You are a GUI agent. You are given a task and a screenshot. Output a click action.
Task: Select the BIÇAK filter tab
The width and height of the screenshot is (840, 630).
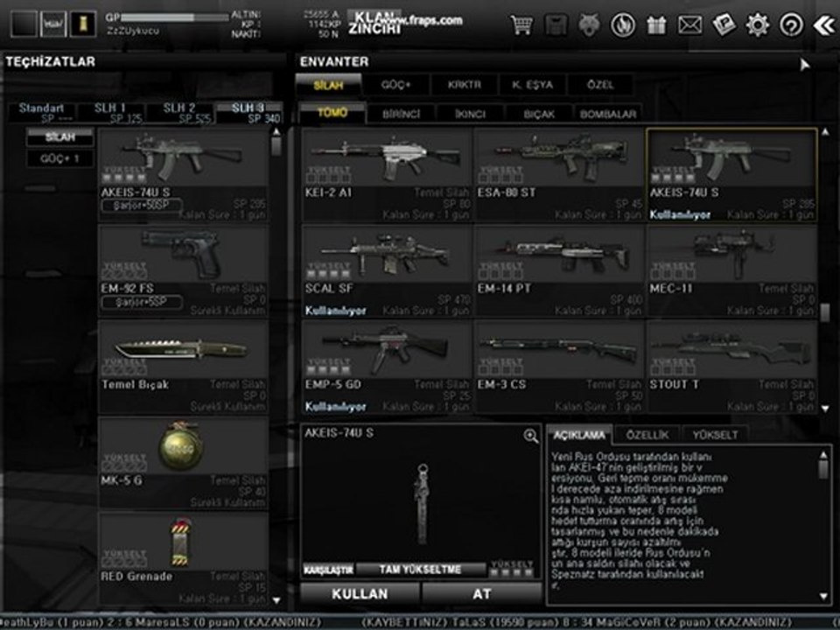(x=539, y=114)
